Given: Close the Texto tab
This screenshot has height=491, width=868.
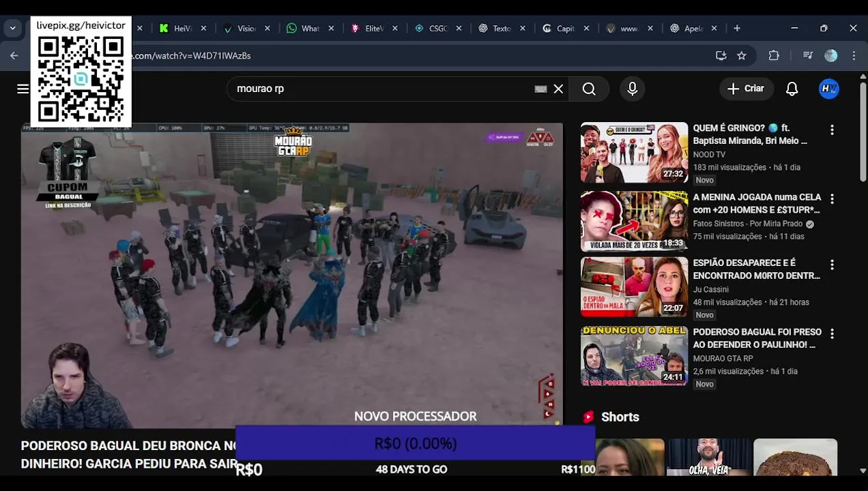Looking at the screenshot, I should [523, 29].
